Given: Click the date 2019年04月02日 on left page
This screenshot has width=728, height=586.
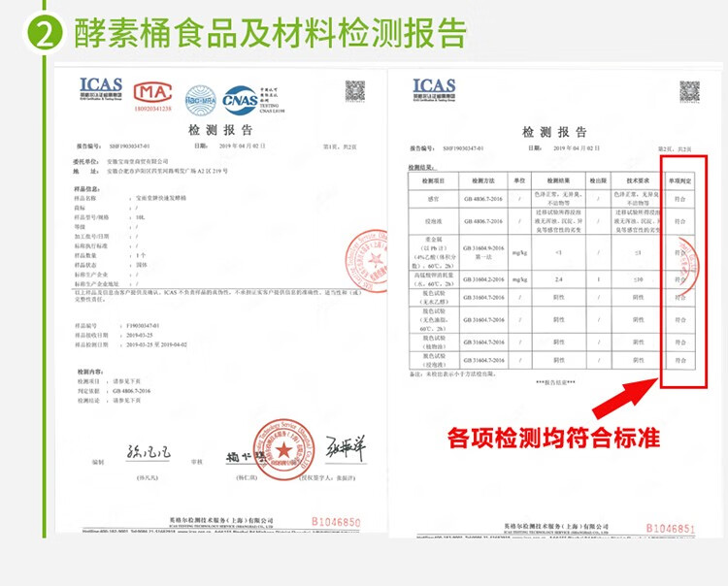Looking at the screenshot, I should click(242, 146).
